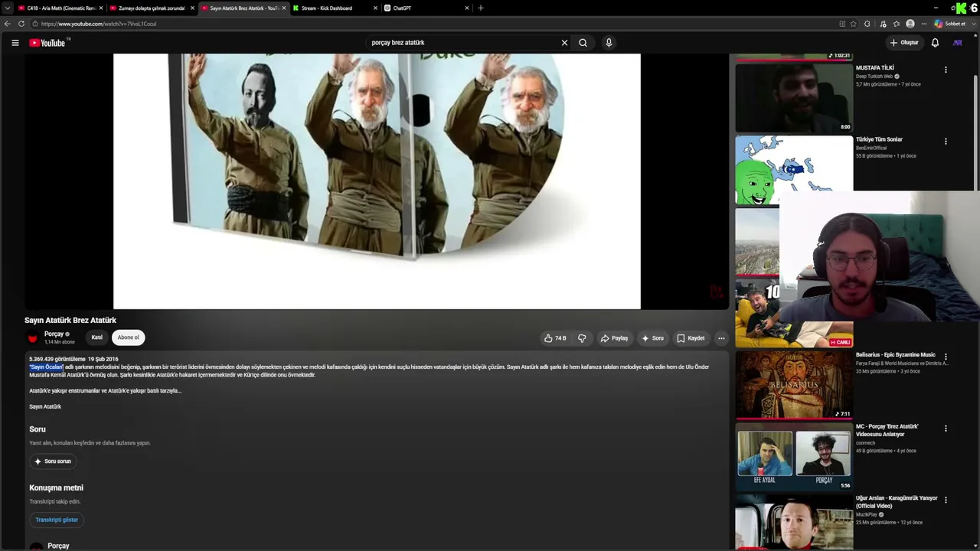Open the Porçay channel name link

pos(54,334)
